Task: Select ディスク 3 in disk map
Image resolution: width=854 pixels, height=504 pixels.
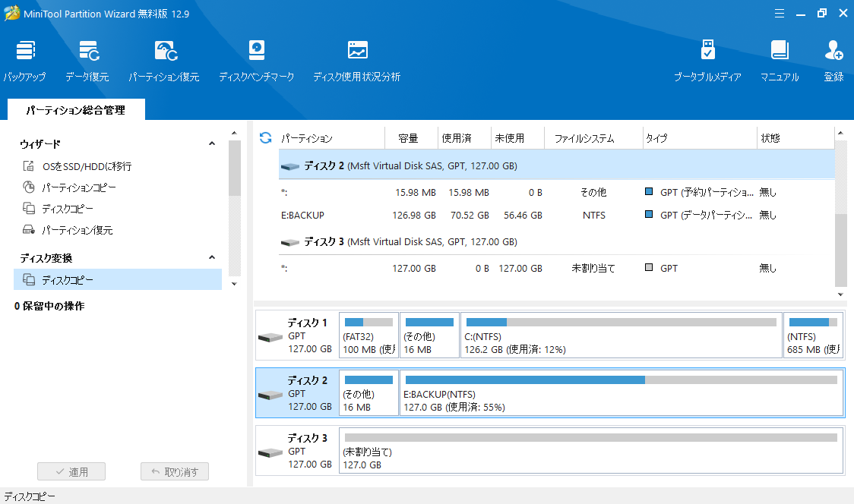Action: tap(297, 451)
